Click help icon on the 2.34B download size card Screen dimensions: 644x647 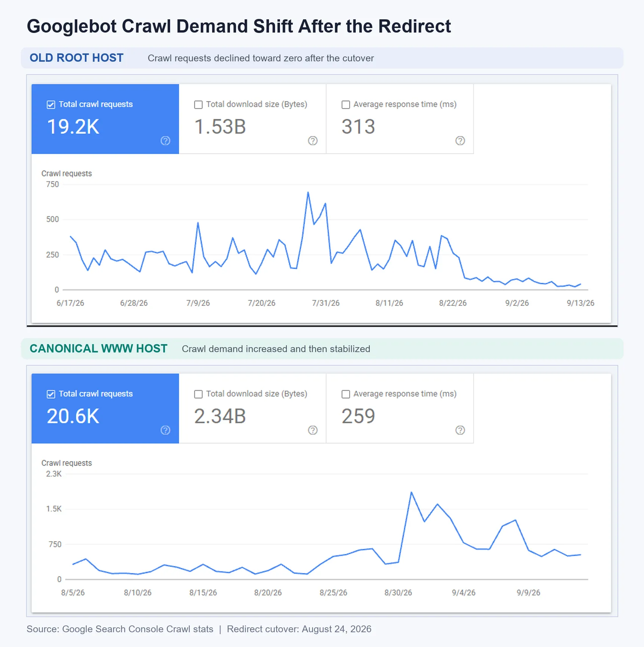point(313,430)
